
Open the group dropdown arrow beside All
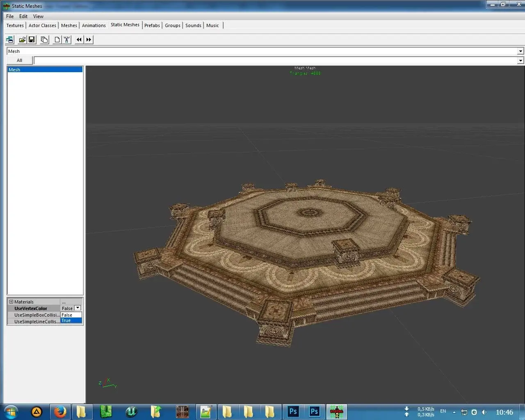[520, 61]
